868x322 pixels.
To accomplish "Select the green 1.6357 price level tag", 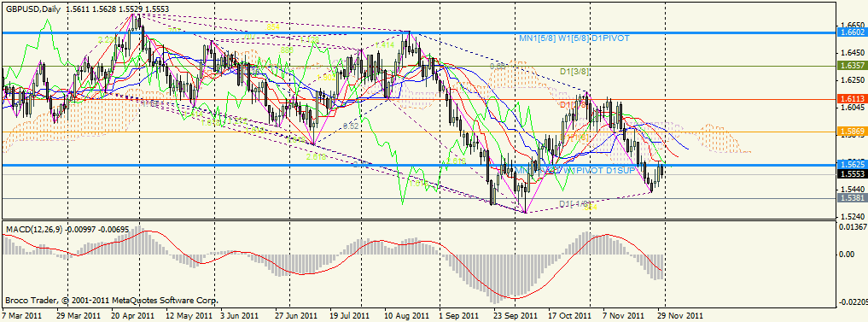I will (852, 66).
